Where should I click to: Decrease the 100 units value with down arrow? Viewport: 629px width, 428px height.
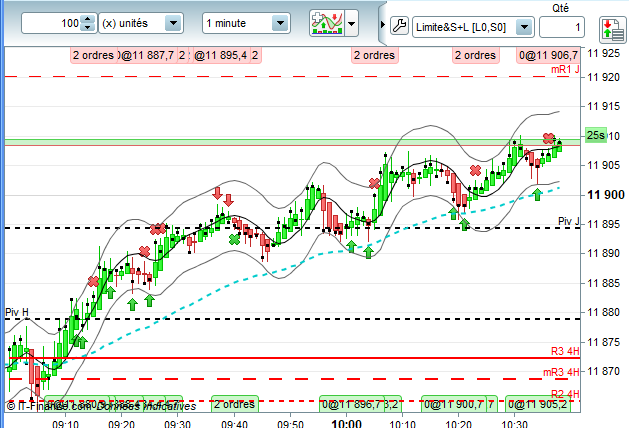coord(87,27)
